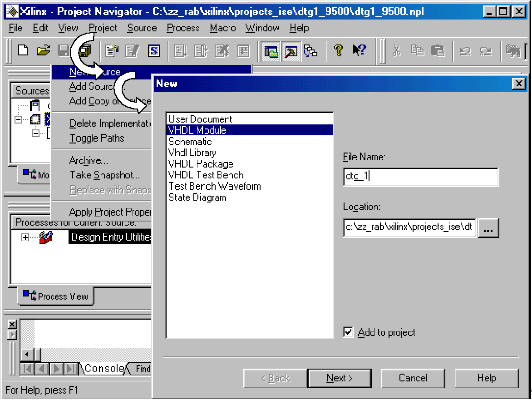Screen dimensions: 532x400
Task: Click the first grayed process toolbar icon
Action: click(x=181, y=51)
